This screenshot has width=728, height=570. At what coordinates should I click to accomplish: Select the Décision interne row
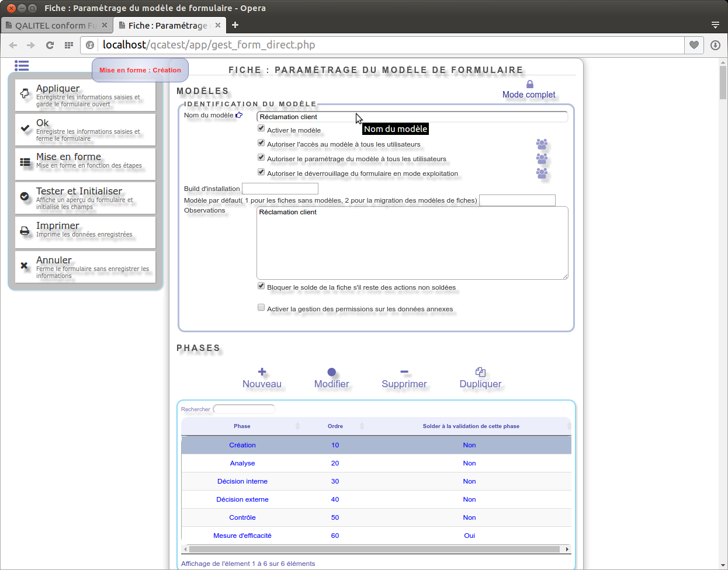click(x=376, y=481)
